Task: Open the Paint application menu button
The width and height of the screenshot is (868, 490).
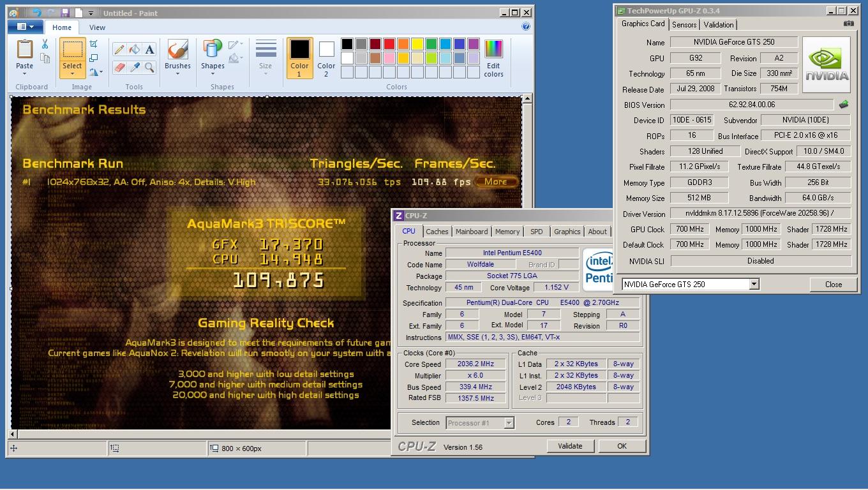Action: point(26,27)
